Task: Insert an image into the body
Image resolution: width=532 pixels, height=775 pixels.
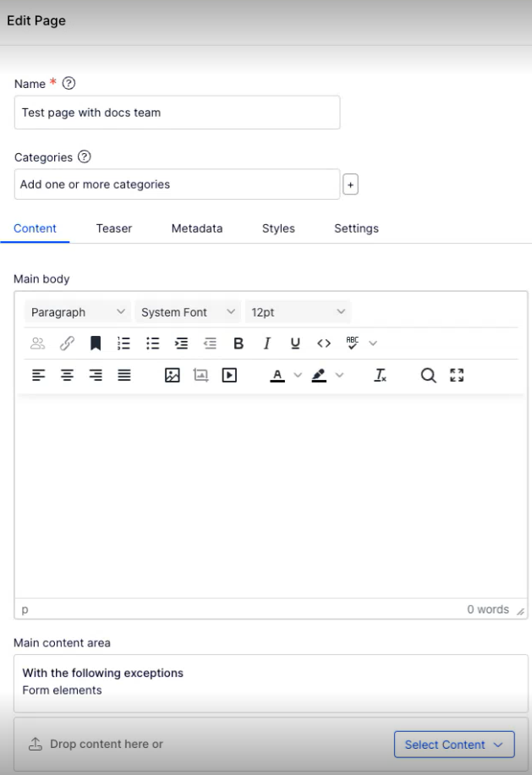Action: [172, 375]
